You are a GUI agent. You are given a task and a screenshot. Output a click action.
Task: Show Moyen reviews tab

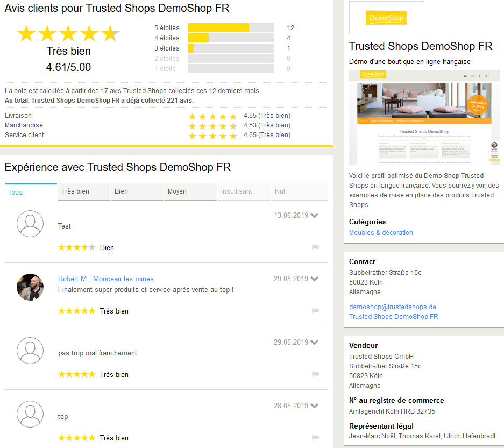190,192
